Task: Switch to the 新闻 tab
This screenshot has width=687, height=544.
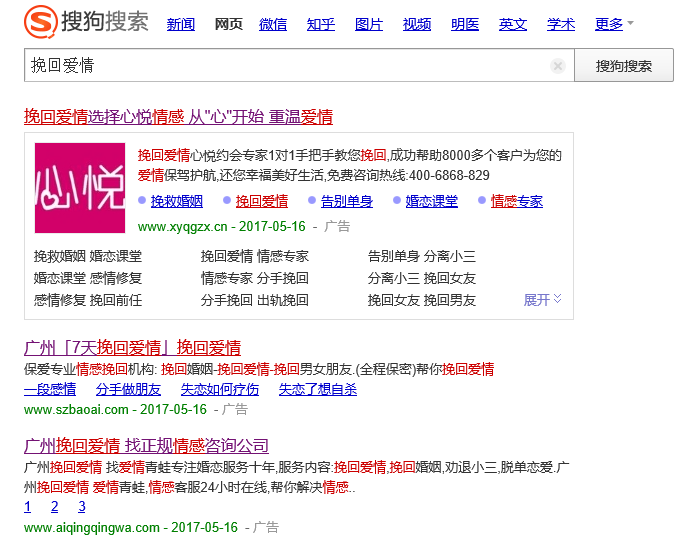Action: click(181, 24)
